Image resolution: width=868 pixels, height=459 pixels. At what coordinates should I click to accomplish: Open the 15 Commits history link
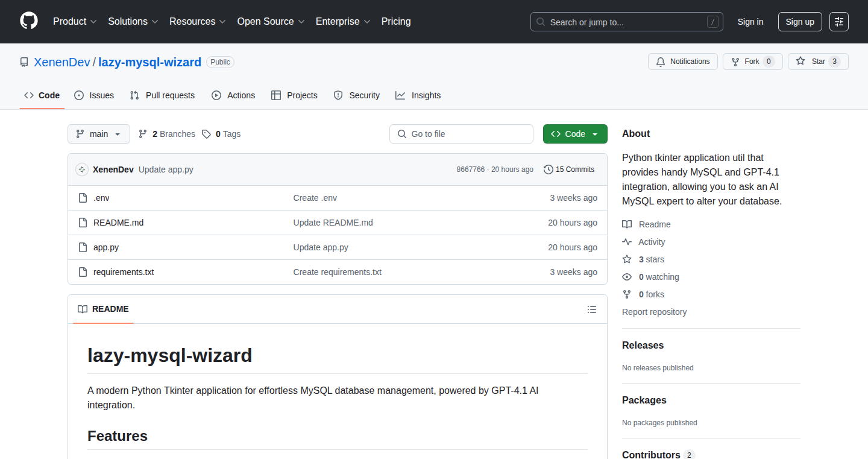click(569, 169)
